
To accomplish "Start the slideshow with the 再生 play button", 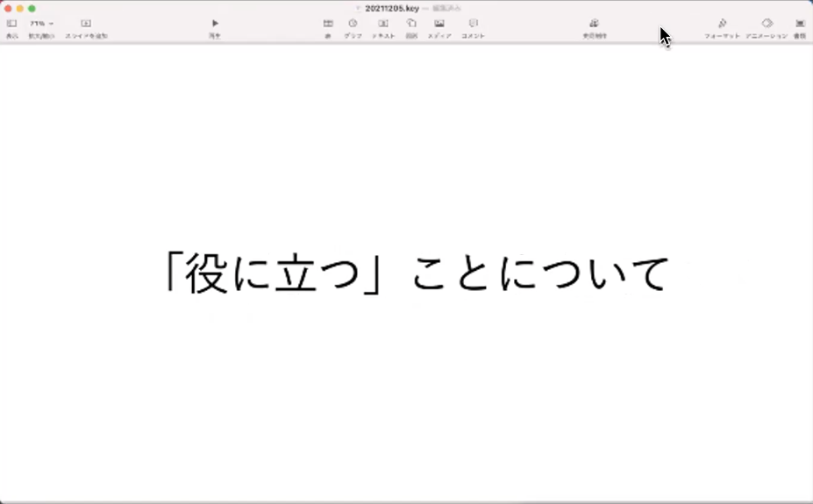I will pyautogui.click(x=215, y=29).
